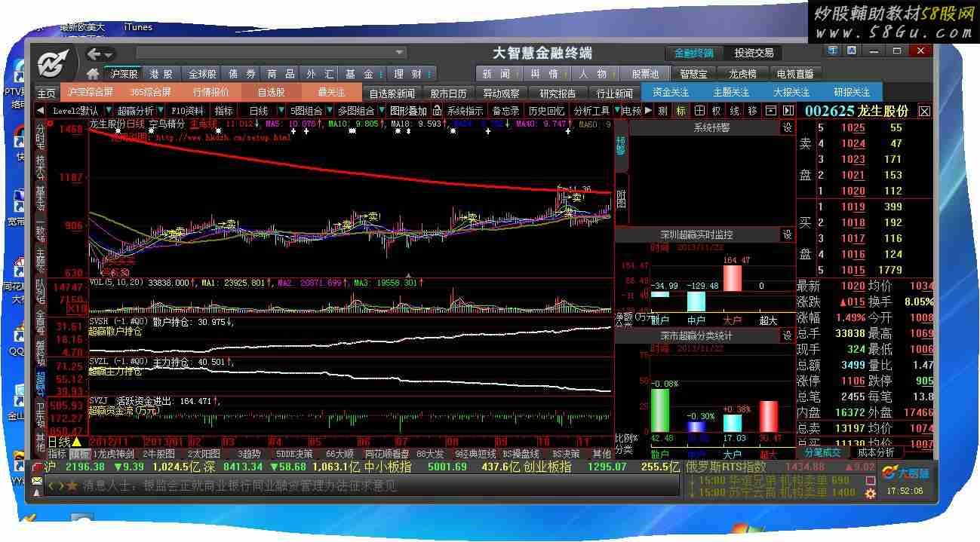The width and height of the screenshot is (980, 542).
Task: Click the 大智慧 logo in status bar
Action: point(906,473)
